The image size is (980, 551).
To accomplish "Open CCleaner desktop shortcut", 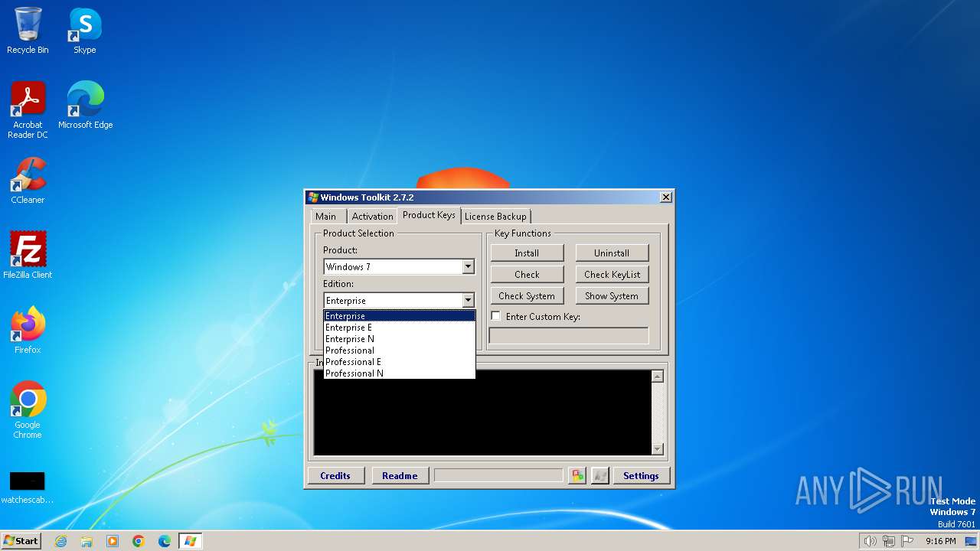I will coord(28,181).
